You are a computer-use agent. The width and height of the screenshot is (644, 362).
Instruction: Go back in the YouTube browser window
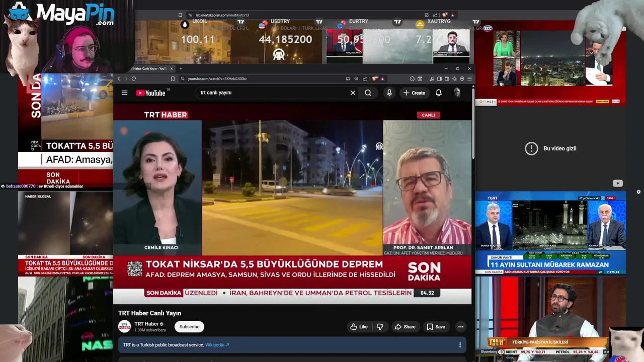pos(119,78)
